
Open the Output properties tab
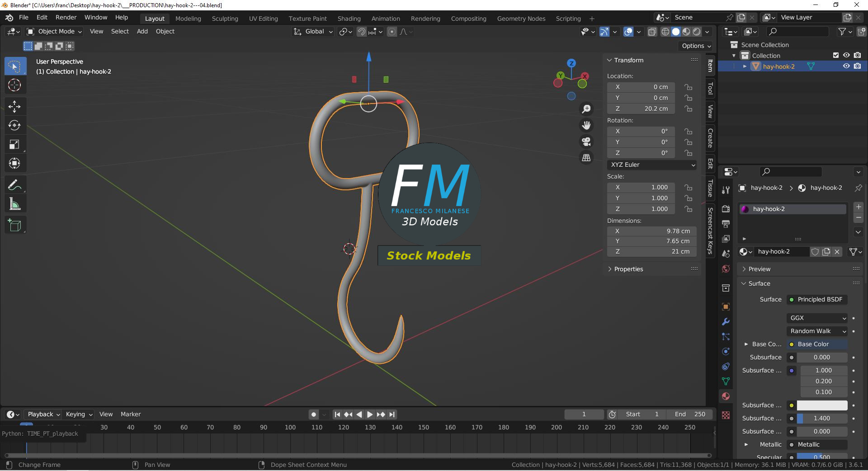pyautogui.click(x=726, y=223)
